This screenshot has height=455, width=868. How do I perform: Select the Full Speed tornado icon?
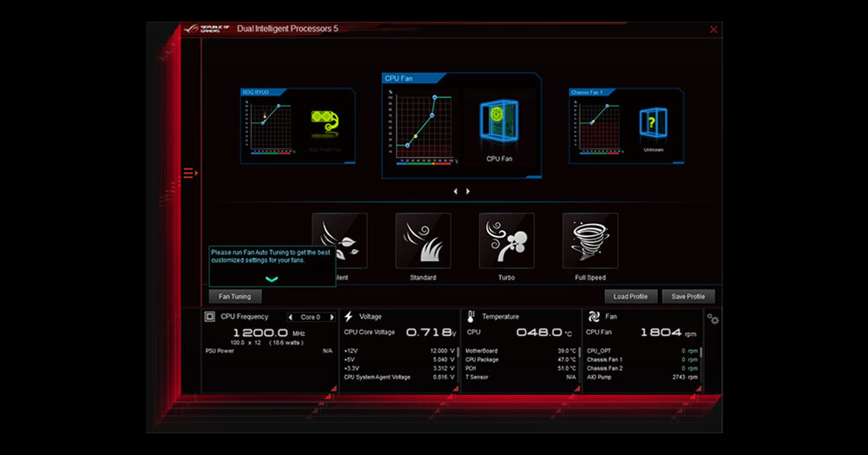(590, 241)
